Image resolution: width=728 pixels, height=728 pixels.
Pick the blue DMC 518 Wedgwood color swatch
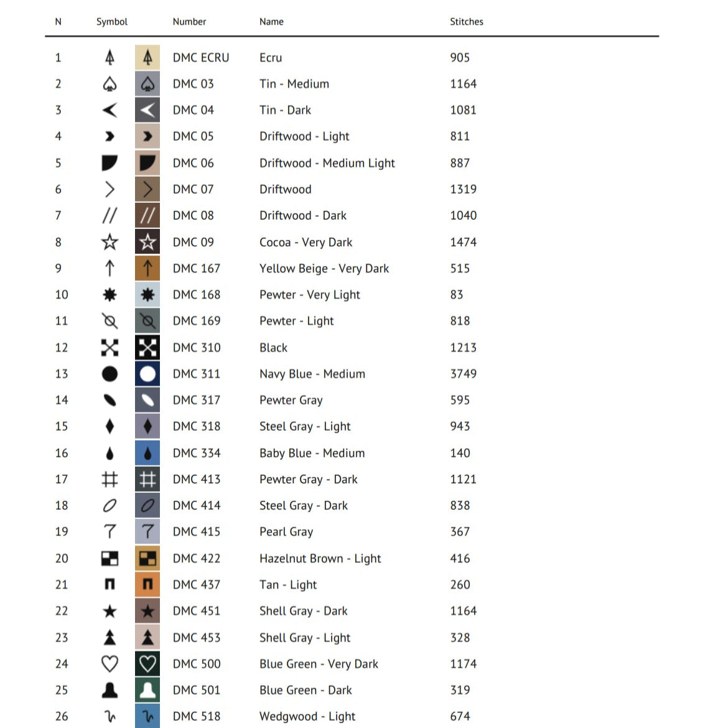pos(147,716)
